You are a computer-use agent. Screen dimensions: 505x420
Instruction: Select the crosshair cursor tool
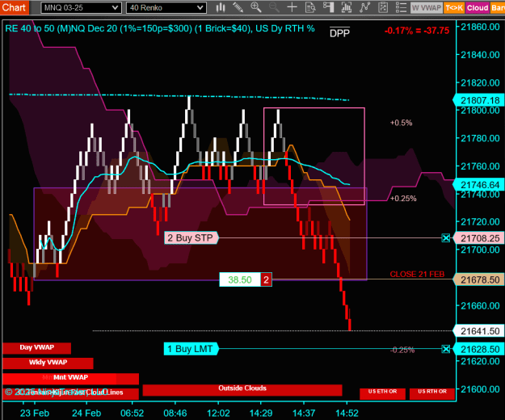(292, 7)
